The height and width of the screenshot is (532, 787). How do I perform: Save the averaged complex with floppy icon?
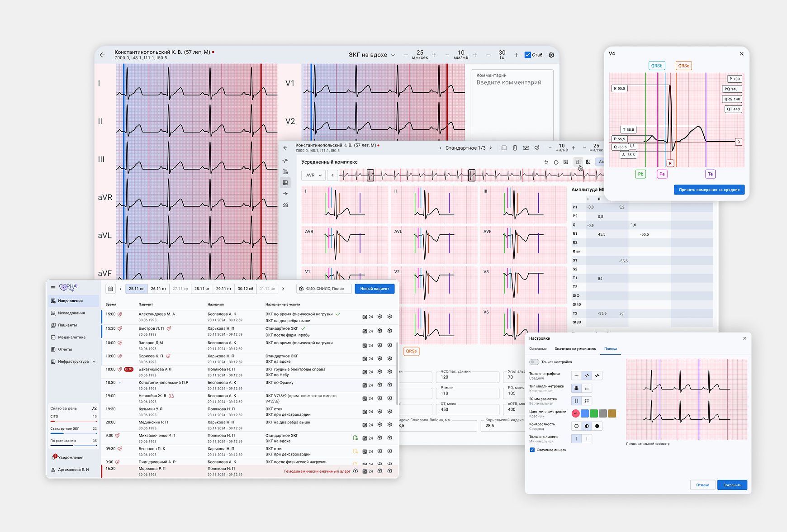(565, 162)
